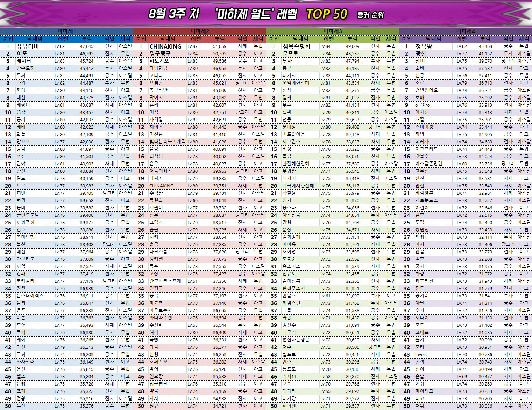Click the nickname 정복왕 in 미하제4

(x=424, y=46)
